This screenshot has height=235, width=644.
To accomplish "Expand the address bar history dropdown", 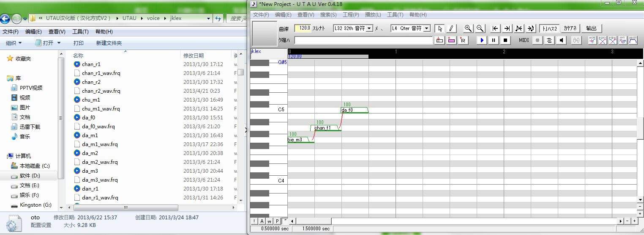I will (208, 19).
